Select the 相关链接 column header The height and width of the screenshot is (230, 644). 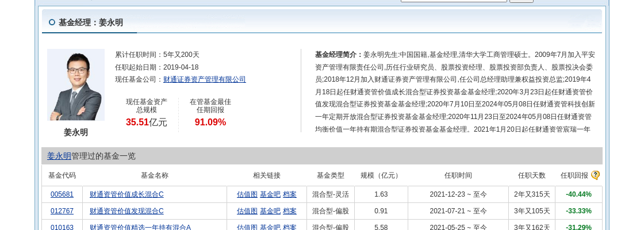tap(267, 175)
